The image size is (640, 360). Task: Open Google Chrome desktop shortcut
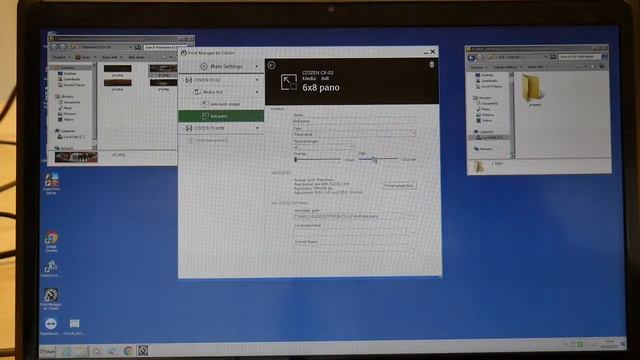coord(51,242)
